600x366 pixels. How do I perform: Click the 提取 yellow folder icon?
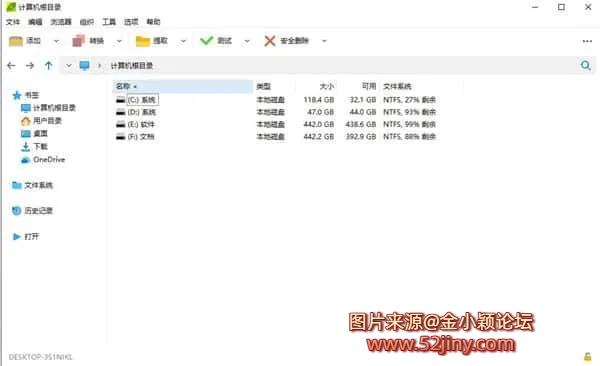tap(142, 41)
